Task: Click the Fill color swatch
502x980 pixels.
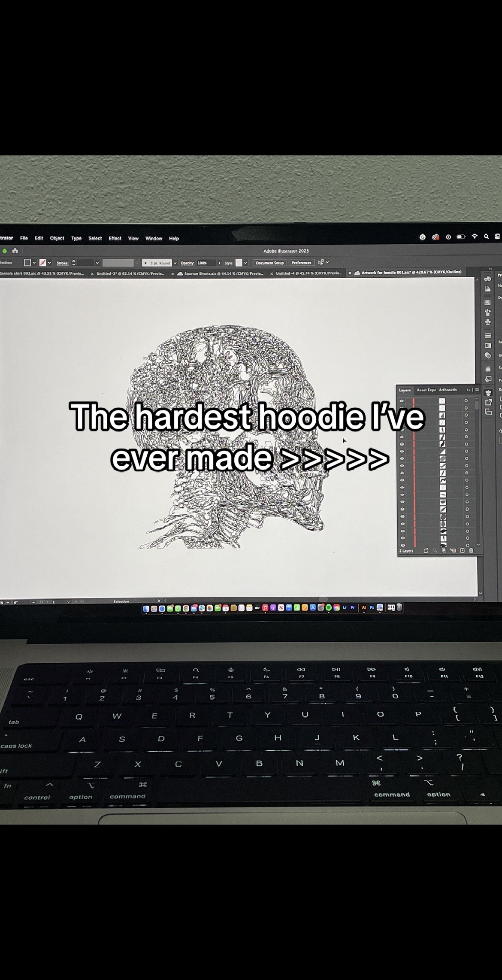Action: tap(27, 262)
